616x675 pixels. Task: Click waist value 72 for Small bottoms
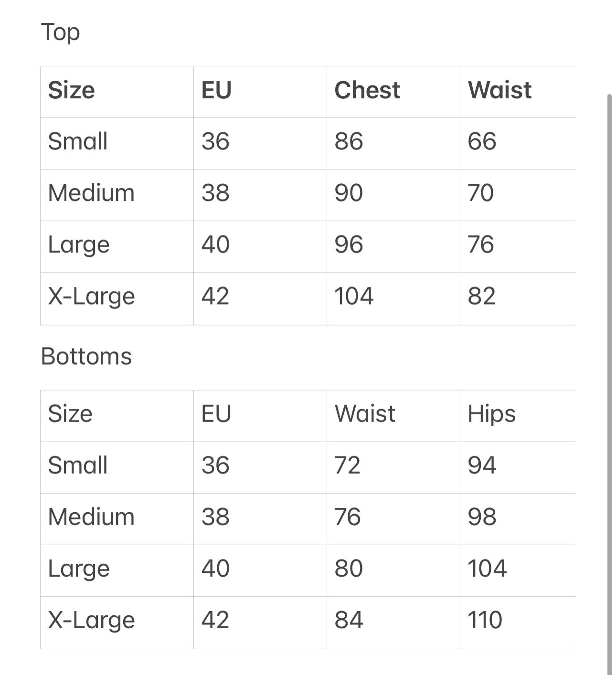(x=348, y=465)
